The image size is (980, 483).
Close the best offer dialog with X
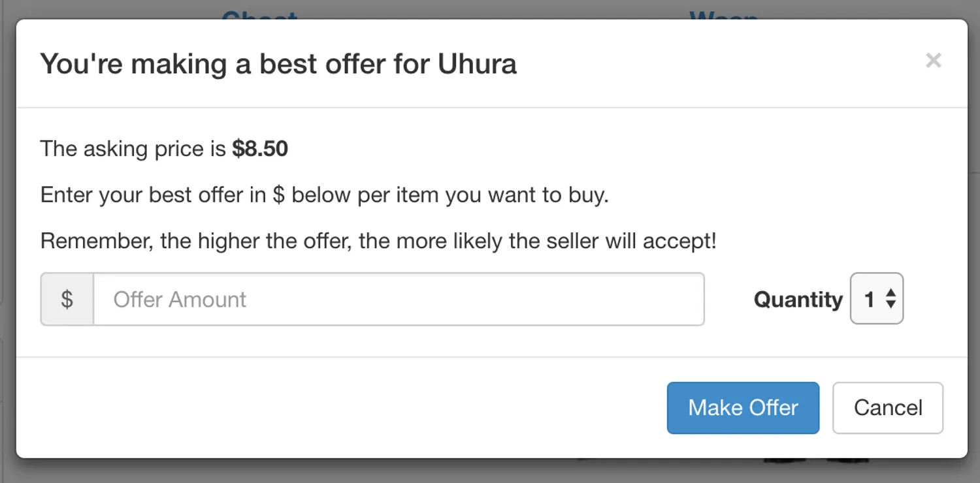(933, 61)
